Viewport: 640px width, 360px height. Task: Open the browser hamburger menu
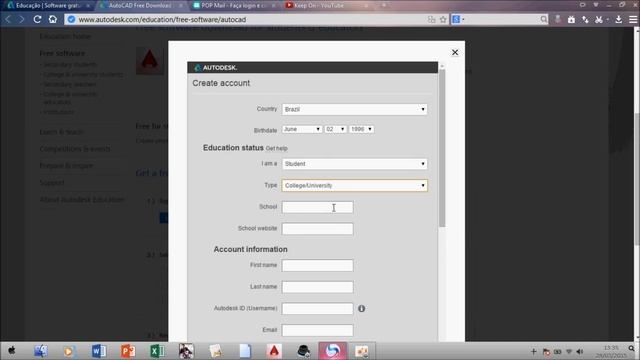[633, 19]
